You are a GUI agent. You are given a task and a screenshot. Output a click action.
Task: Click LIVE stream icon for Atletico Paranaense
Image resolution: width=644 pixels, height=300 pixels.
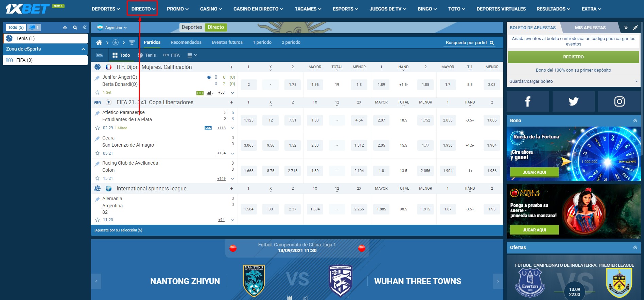[x=208, y=128]
